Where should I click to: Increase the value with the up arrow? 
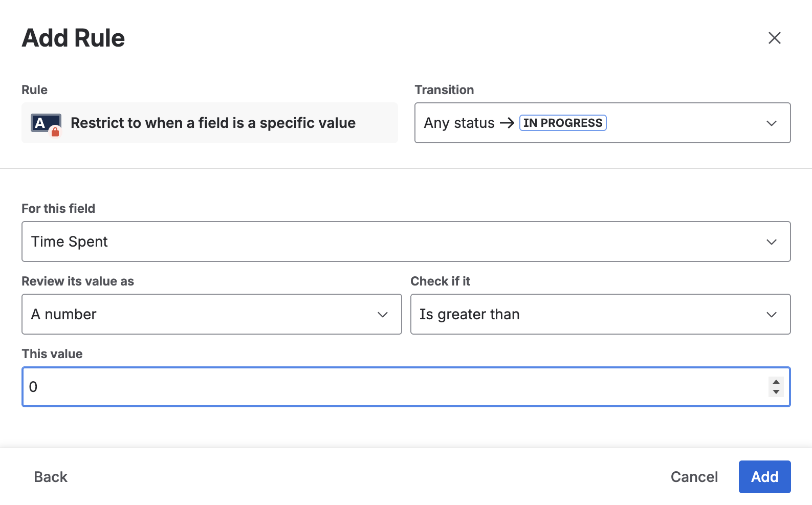(776, 382)
